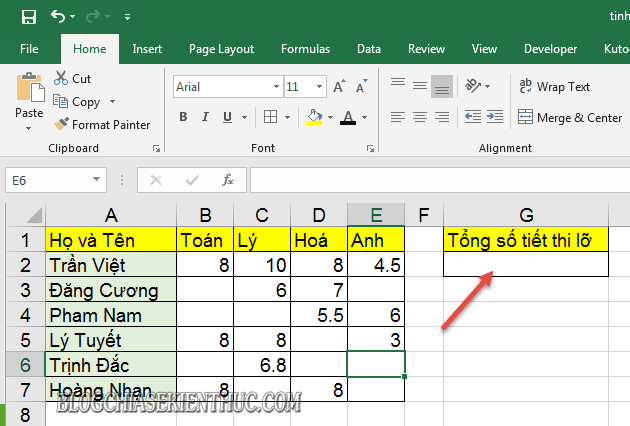Open the Developer tab
The width and height of the screenshot is (630, 426).
pyautogui.click(x=550, y=49)
